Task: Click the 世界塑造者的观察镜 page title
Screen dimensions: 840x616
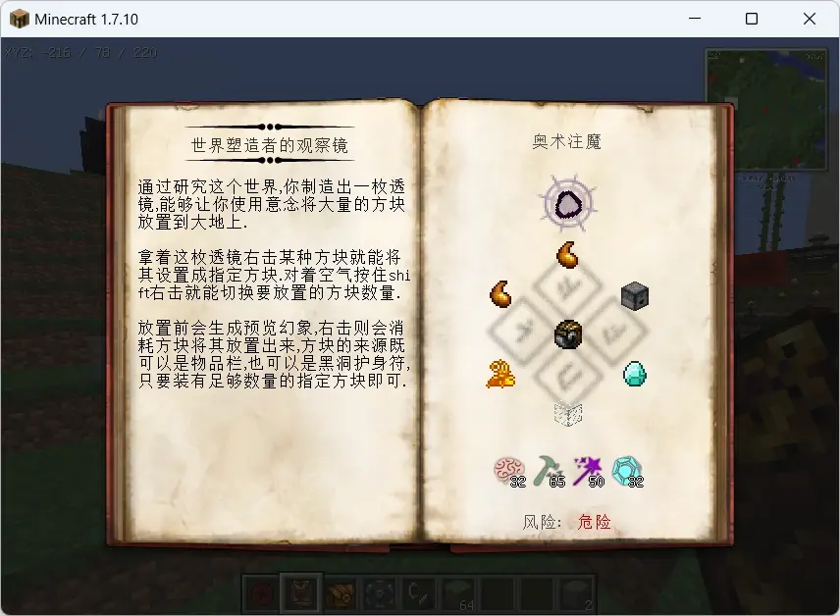Action: (270, 145)
